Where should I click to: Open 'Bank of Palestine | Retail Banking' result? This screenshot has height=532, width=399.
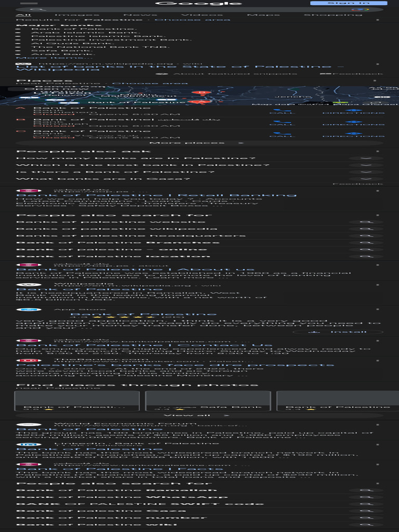coord(156,195)
